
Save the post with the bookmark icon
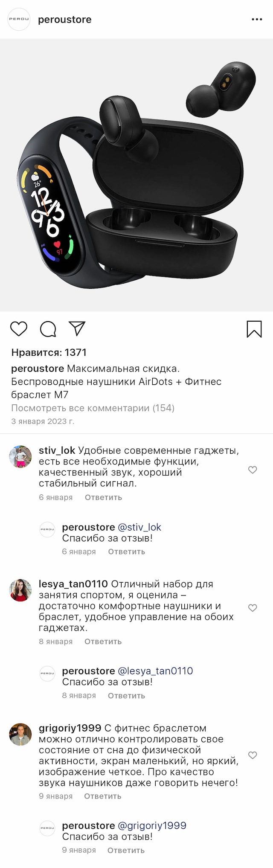tap(254, 329)
